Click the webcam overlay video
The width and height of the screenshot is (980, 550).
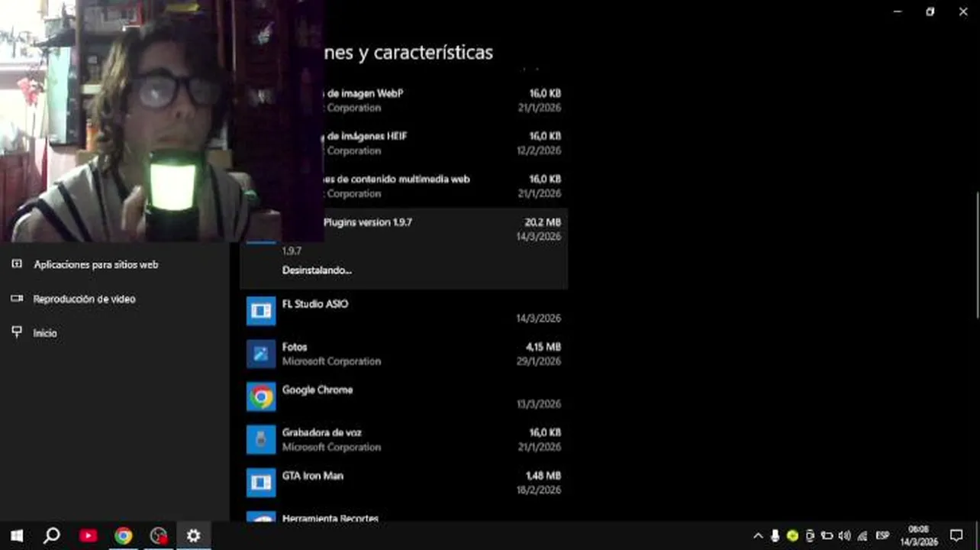(x=162, y=121)
